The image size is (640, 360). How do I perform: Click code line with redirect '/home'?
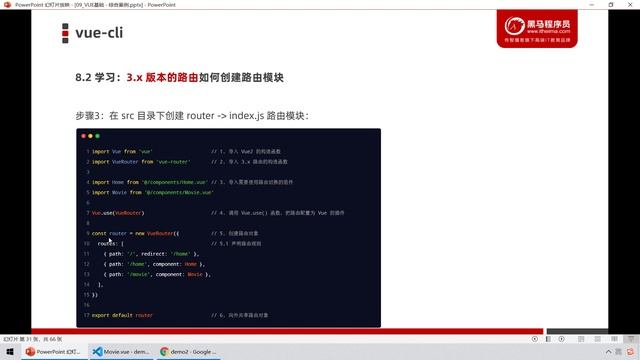coord(151,254)
